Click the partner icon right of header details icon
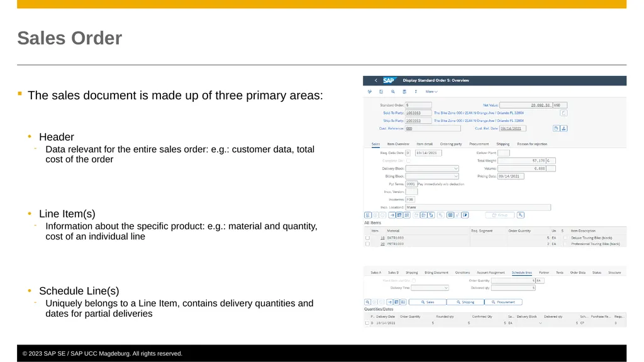 [564, 128]
